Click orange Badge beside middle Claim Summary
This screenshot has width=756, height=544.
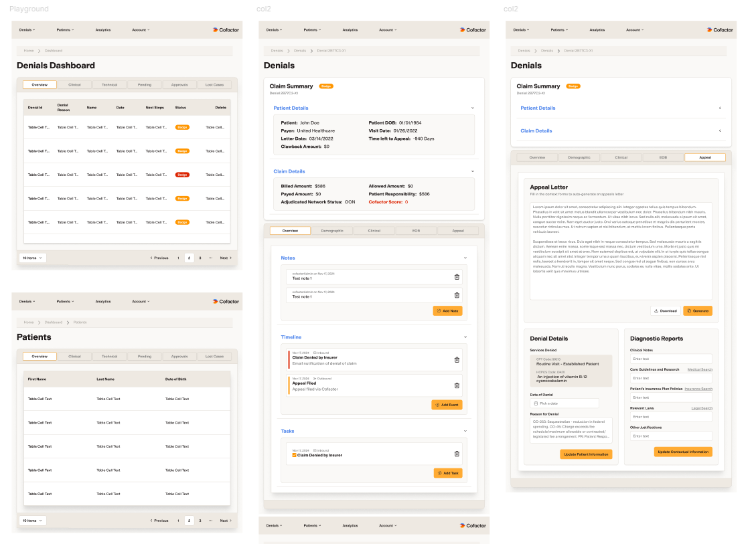pos(326,86)
